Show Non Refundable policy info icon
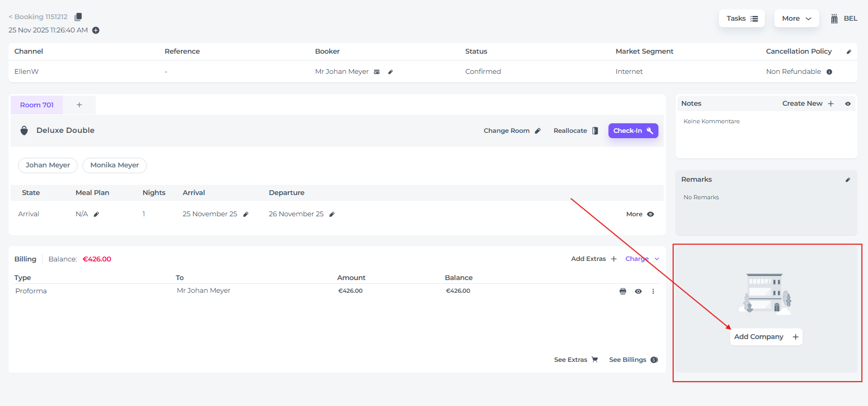This screenshot has height=406, width=868. point(829,72)
